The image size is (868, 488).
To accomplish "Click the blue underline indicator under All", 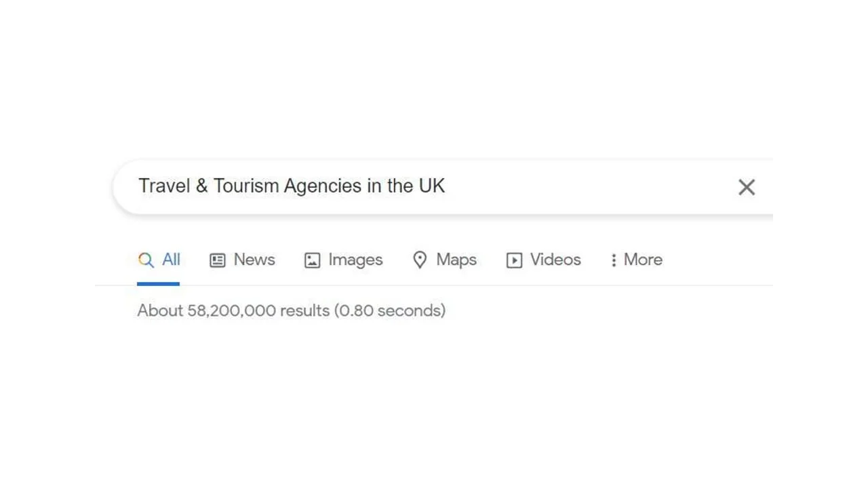I will (158, 283).
